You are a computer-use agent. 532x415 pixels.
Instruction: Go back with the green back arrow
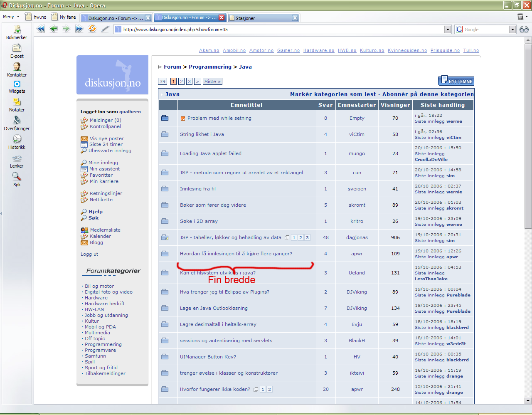pyautogui.click(x=54, y=29)
